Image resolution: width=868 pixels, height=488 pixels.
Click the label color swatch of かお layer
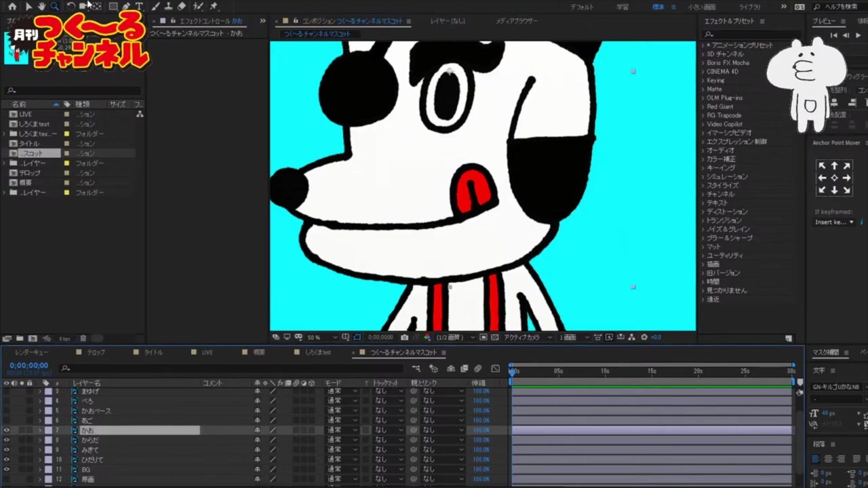point(48,430)
